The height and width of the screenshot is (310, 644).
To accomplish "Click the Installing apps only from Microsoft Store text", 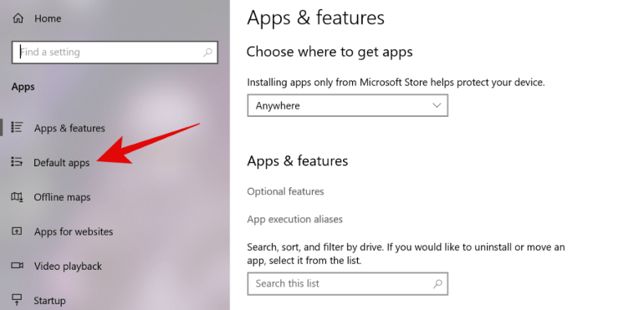I will point(396,82).
